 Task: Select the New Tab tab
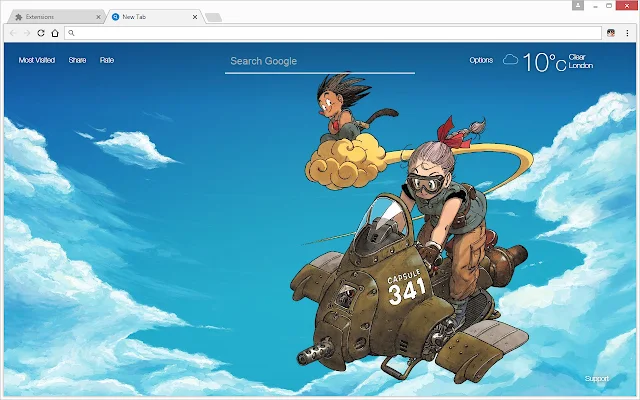click(x=154, y=17)
